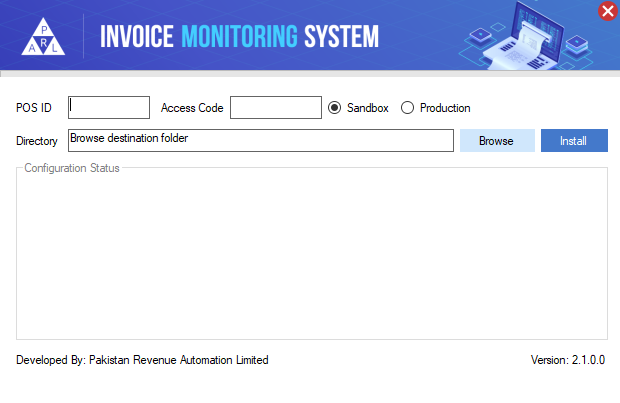The width and height of the screenshot is (620, 403).
Task: Click the laptop invoice illustration in banner
Action: point(528,36)
